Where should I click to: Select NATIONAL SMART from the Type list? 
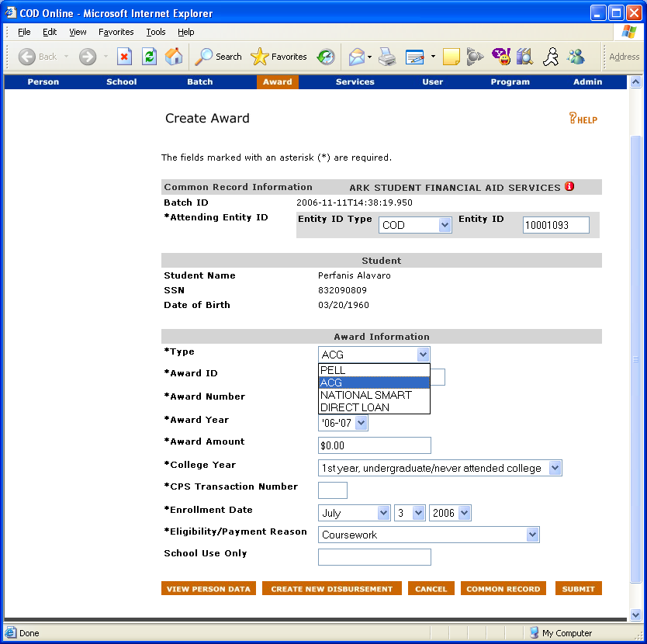click(374, 395)
